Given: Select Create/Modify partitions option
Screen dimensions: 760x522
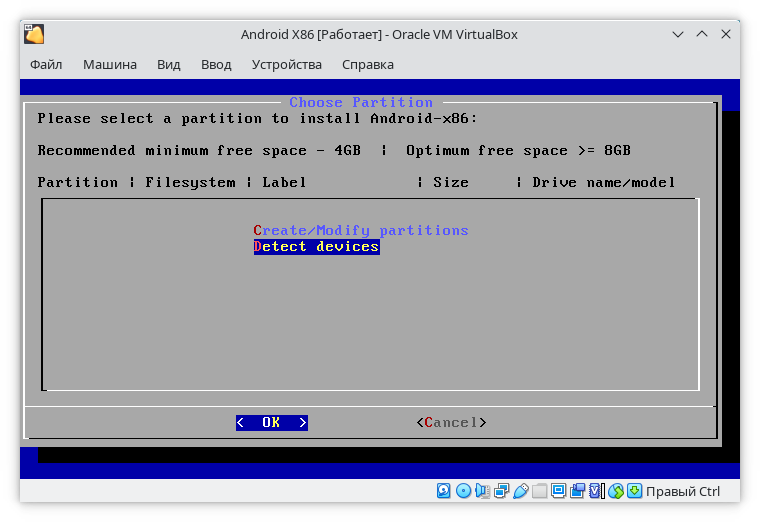Looking at the screenshot, I should pyautogui.click(x=361, y=230).
